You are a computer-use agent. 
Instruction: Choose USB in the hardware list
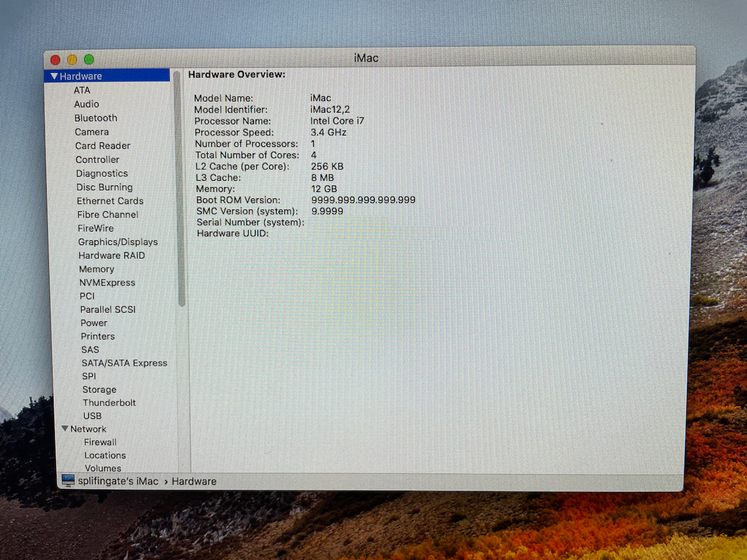92,416
